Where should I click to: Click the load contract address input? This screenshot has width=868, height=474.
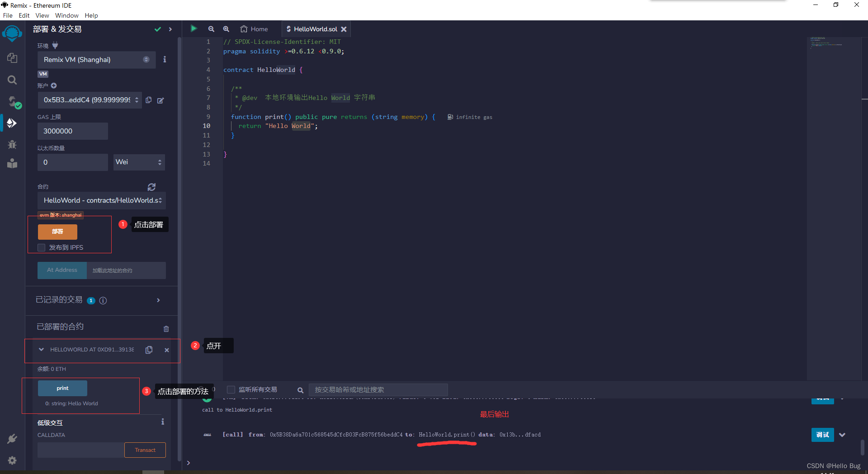click(126, 270)
